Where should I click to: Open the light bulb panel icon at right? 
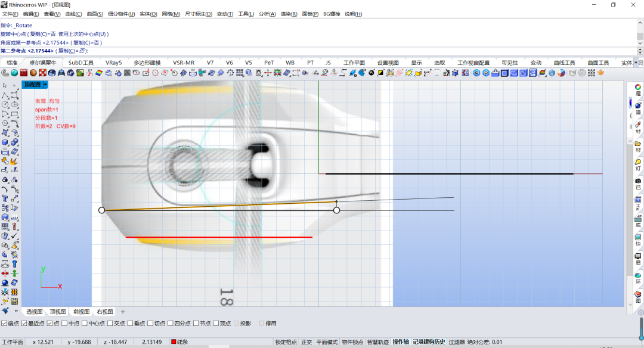[638, 163]
